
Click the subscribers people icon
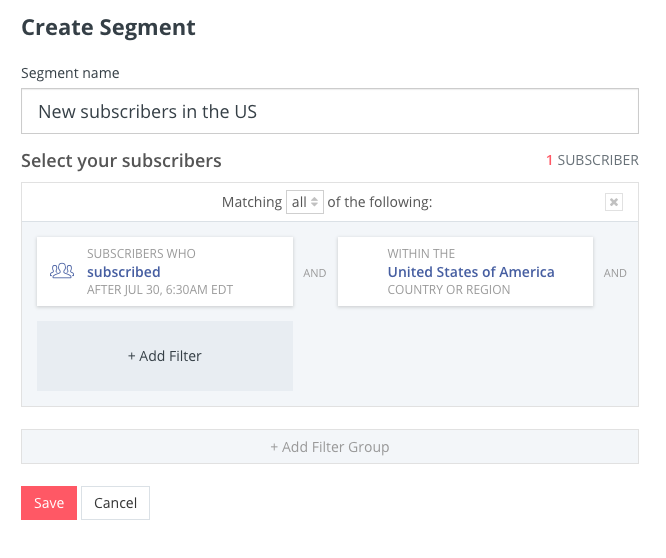(62, 271)
